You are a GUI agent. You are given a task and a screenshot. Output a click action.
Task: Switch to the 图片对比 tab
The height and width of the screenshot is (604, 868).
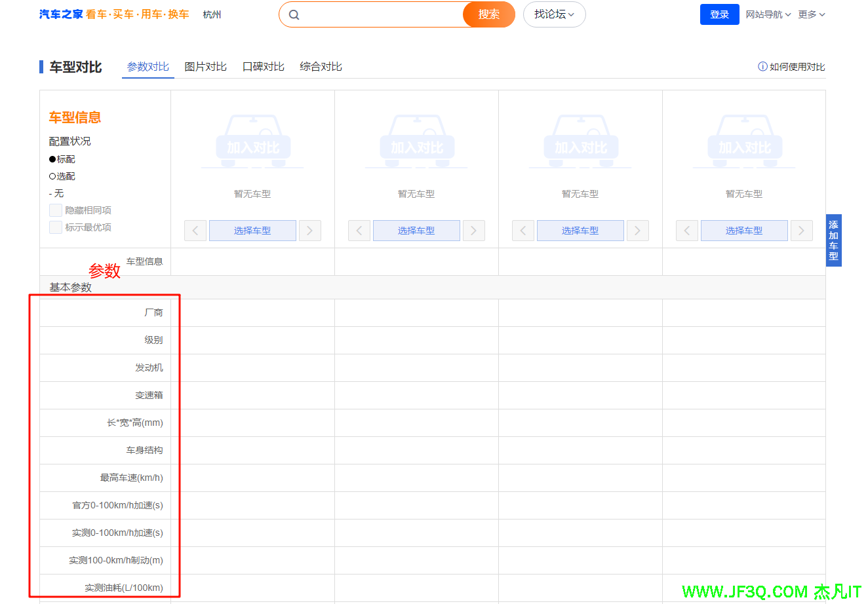click(205, 67)
